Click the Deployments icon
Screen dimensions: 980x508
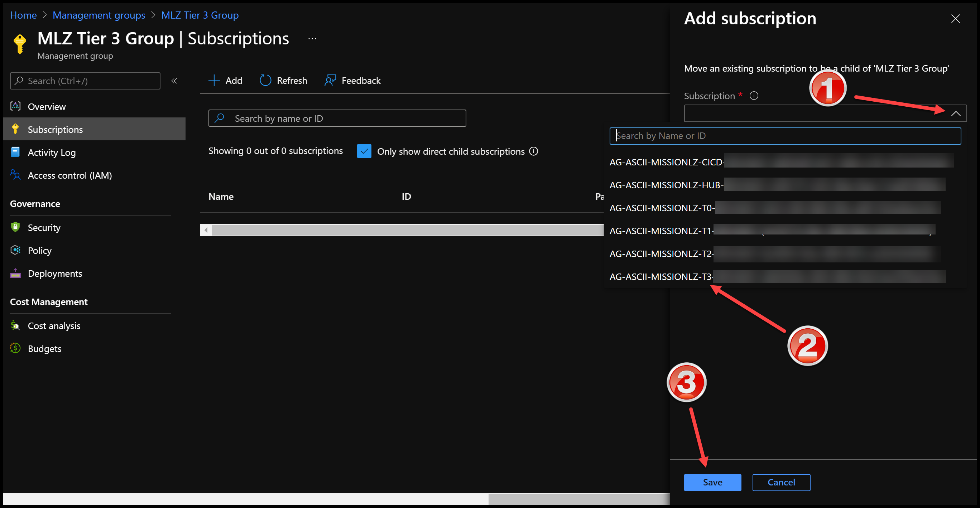15,273
